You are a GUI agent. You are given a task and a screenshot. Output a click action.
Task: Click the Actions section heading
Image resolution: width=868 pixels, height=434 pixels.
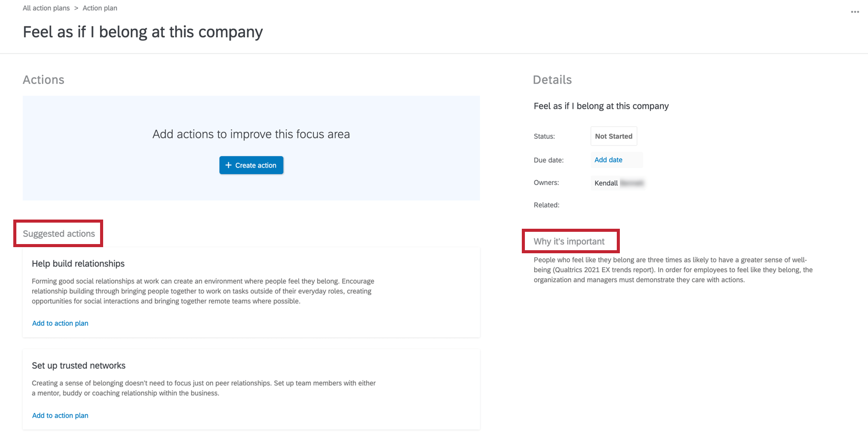43,80
